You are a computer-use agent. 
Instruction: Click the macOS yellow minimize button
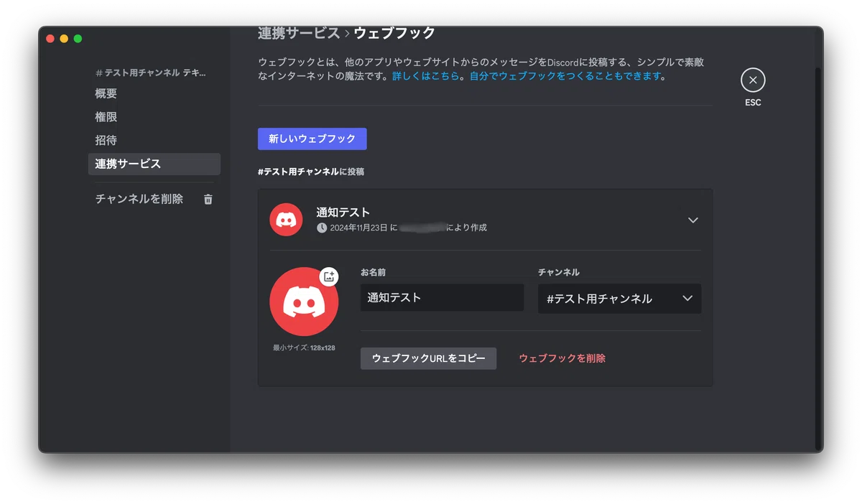[x=64, y=39]
